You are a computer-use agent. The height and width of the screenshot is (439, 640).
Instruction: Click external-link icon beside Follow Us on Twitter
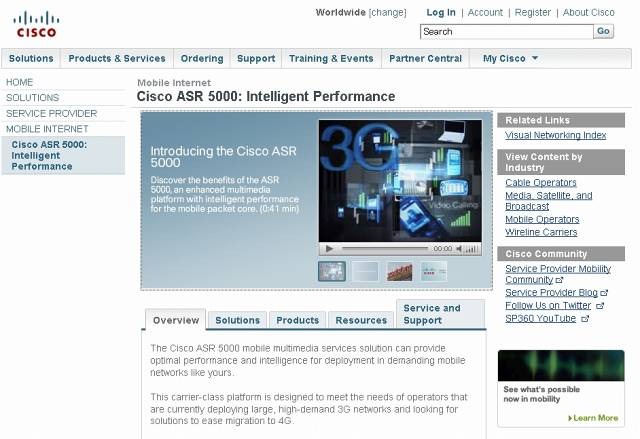click(x=600, y=306)
